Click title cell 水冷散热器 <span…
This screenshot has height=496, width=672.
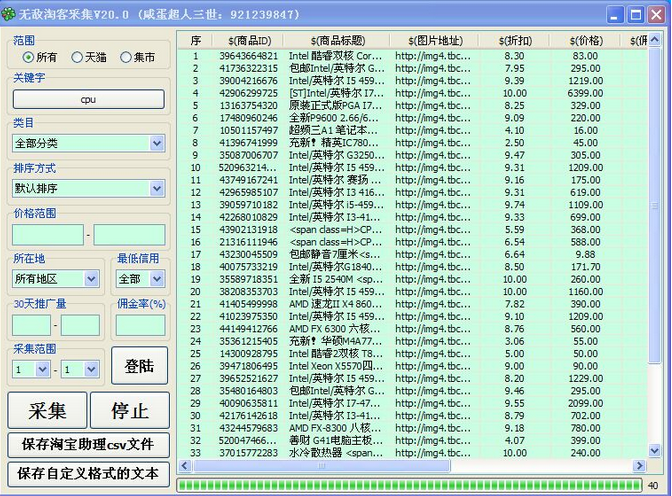coord(336,454)
